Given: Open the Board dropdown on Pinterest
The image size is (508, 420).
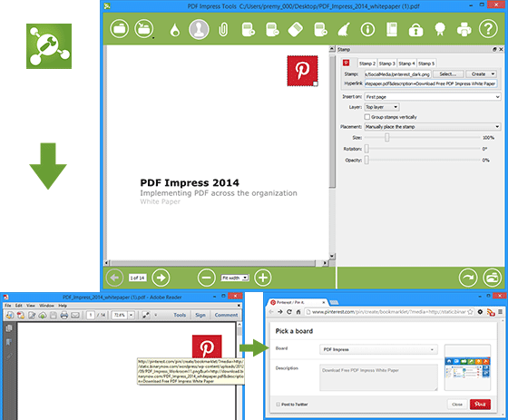Looking at the screenshot, I should tap(378, 349).
